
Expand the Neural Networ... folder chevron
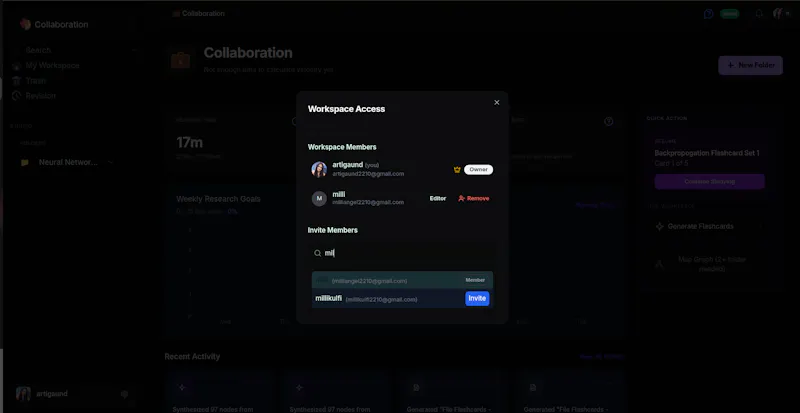coord(110,162)
